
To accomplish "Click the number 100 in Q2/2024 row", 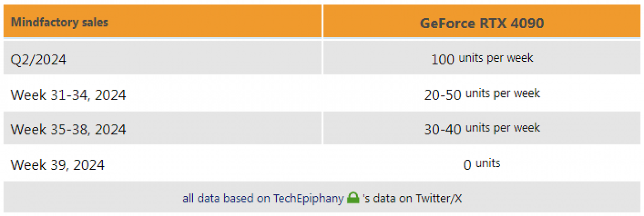I will (x=443, y=59).
